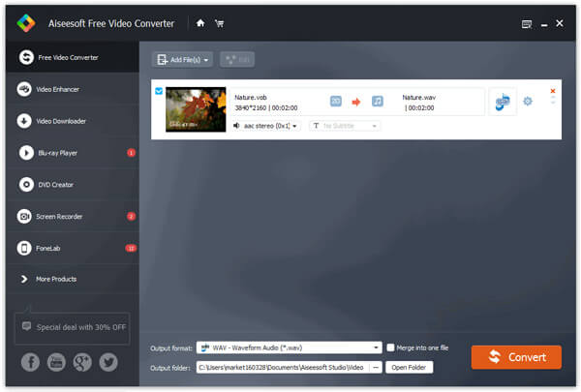Click the WAV output format profile icon
581x392 pixels.
click(x=503, y=102)
